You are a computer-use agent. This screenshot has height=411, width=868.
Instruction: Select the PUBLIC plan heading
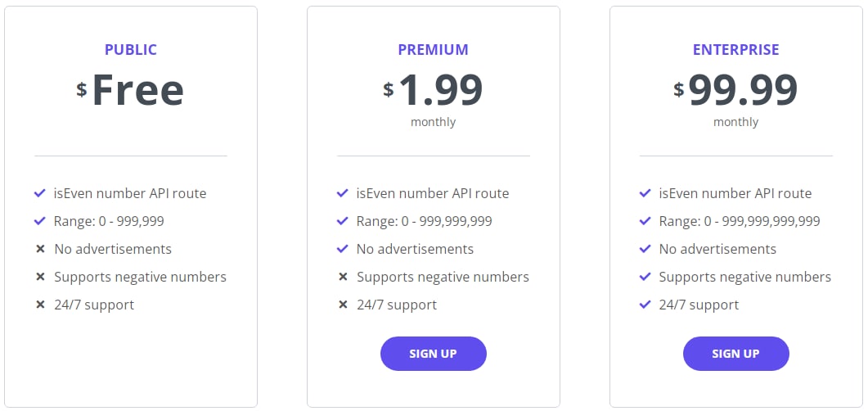[x=131, y=50]
